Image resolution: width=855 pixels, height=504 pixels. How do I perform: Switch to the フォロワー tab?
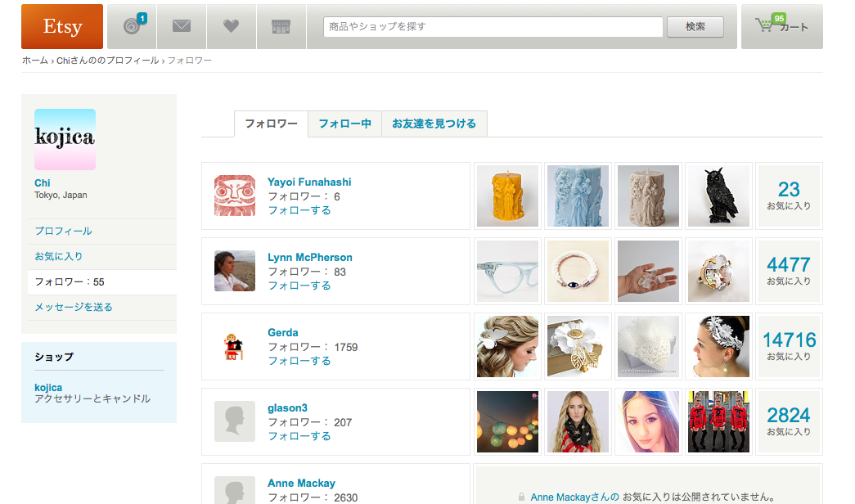pyautogui.click(x=271, y=124)
